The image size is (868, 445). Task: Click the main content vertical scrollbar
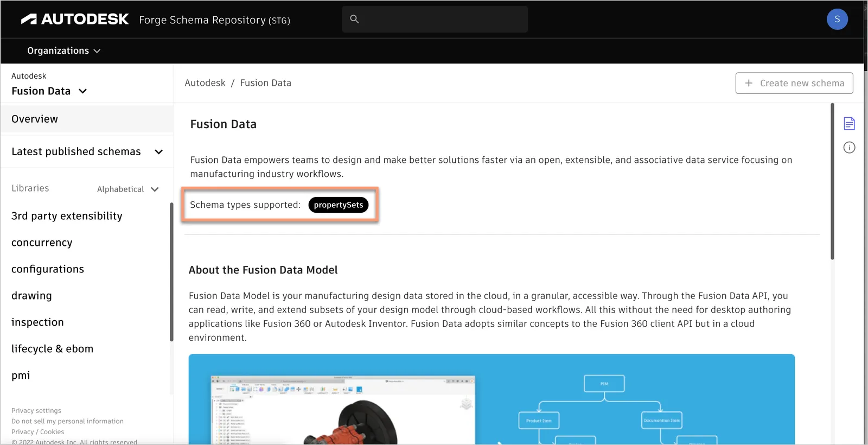832,181
